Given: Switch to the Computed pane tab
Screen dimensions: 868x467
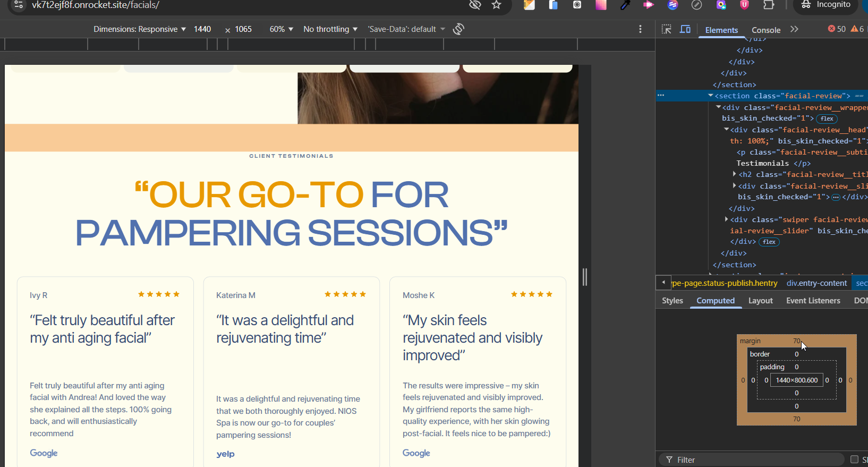Looking at the screenshot, I should coord(716,301).
